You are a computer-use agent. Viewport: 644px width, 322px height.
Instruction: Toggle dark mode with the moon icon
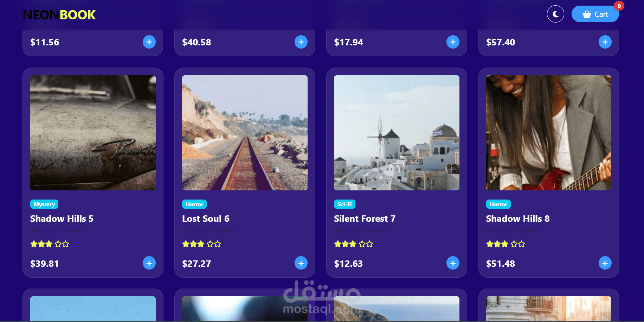555,14
